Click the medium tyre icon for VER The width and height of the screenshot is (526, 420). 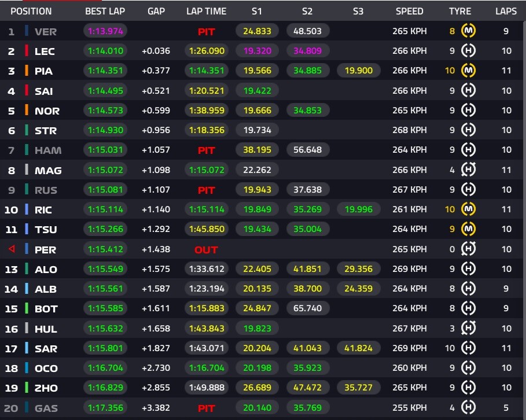tap(468, 31)
